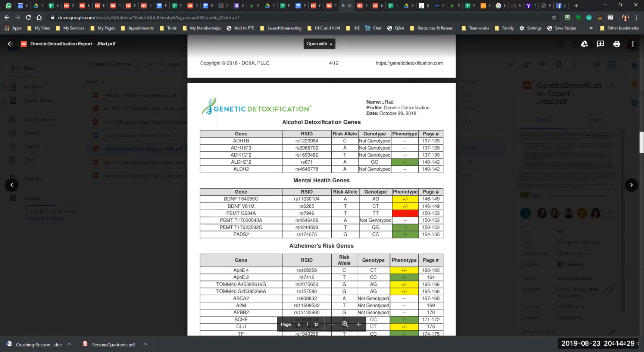Open the Other bookmarks folder
Image resolution: width=644 pixels, height=352 pixels.
click(x=619, y=28)
